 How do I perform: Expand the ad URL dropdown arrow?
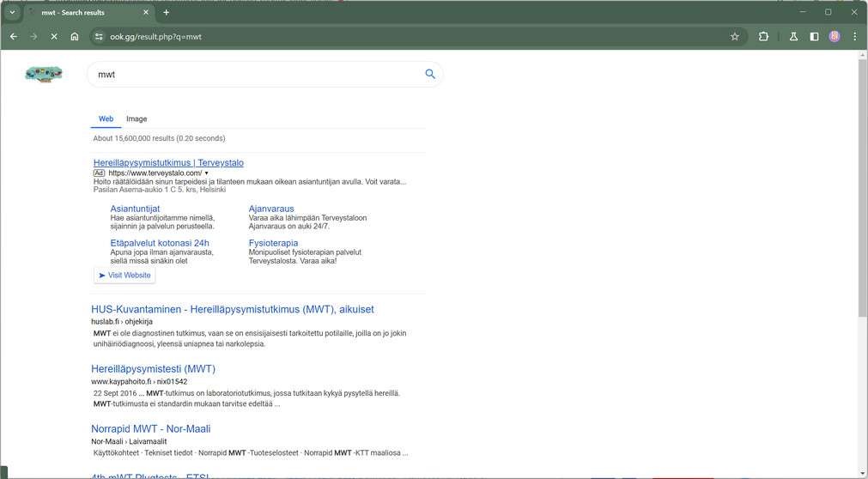pos(206,173)
